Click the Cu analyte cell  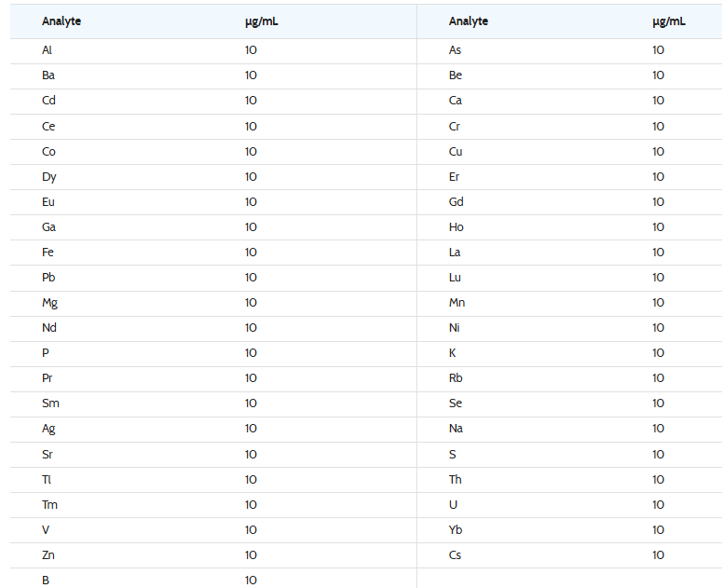tap(456, 152)
